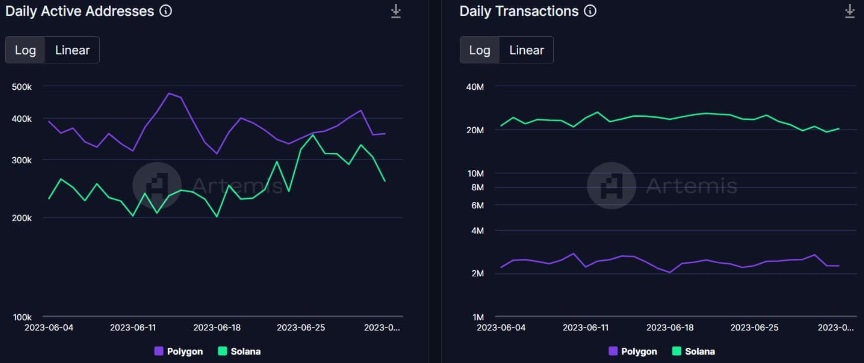Select Log scale for Daily Transactions
This screenshot has width=864, height=363.
tap(479, 50)
